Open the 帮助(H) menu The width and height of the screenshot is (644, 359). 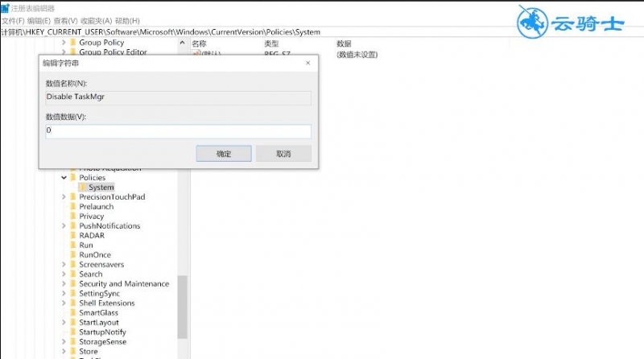[127, 21]
